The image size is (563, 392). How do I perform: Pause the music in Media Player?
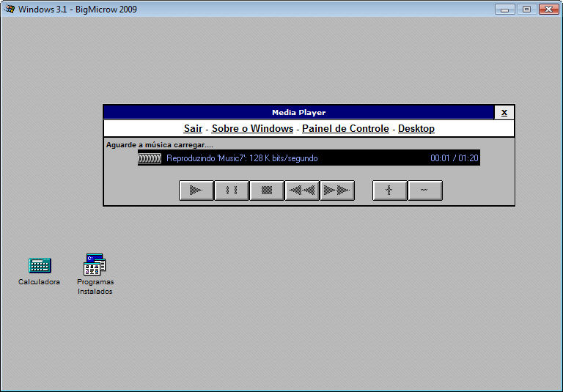(232, 191)
